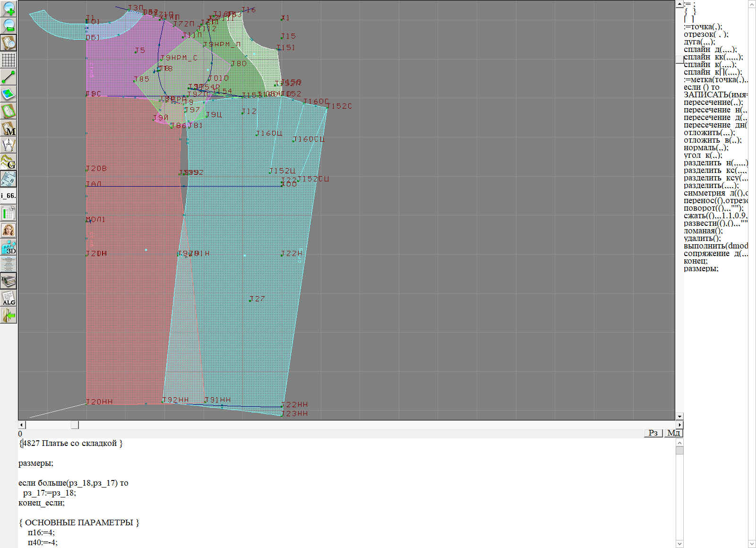Click the zoom out magnifier icon
Viewport: 756px width, 548px height.
point(9,26)
